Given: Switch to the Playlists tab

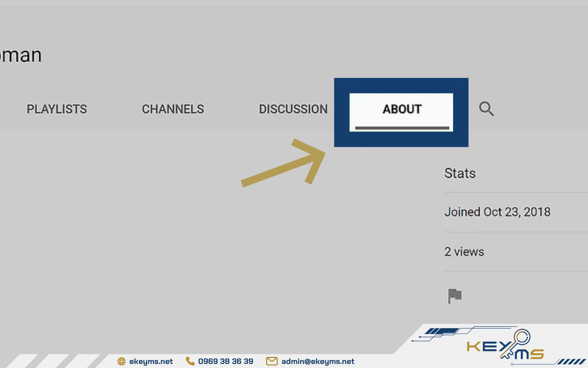Looking at the screenshot, I should [x=57, y=109].
